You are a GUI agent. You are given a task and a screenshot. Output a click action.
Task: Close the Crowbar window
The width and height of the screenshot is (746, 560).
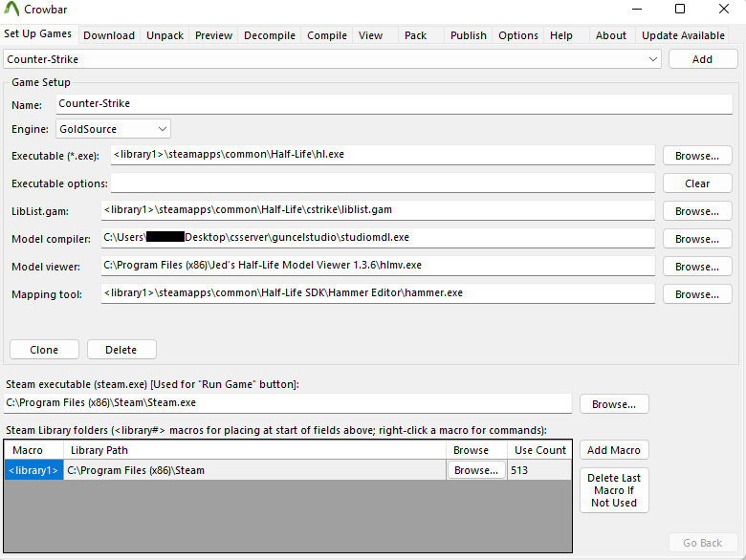click(x=724, y=9)
